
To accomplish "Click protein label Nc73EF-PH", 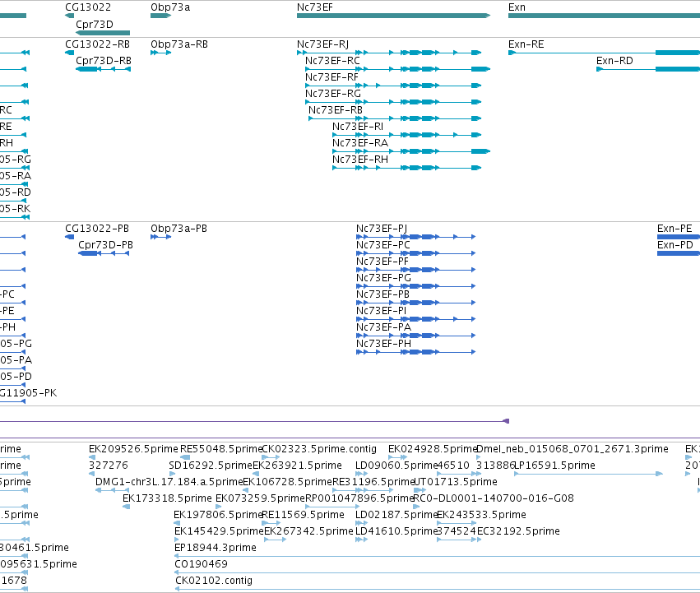I will (x=383, y=344).
